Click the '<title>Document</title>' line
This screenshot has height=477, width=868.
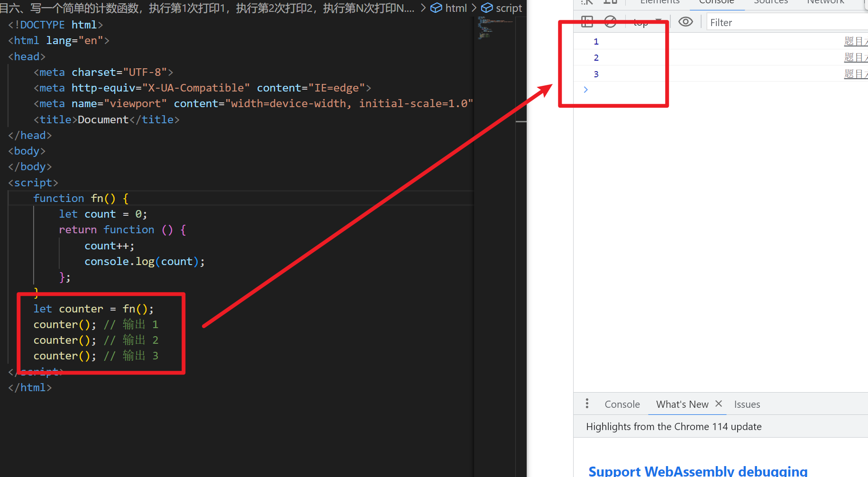point(107,119)
